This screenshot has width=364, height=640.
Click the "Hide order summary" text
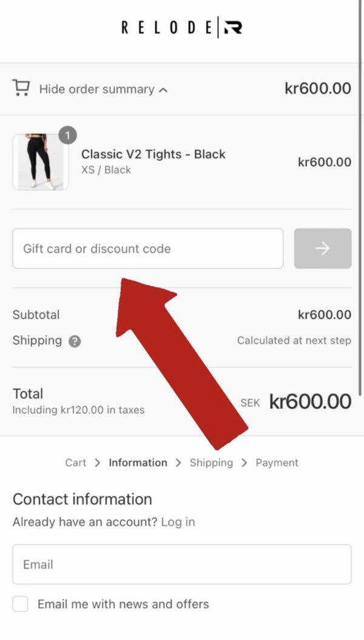[96, 89]
